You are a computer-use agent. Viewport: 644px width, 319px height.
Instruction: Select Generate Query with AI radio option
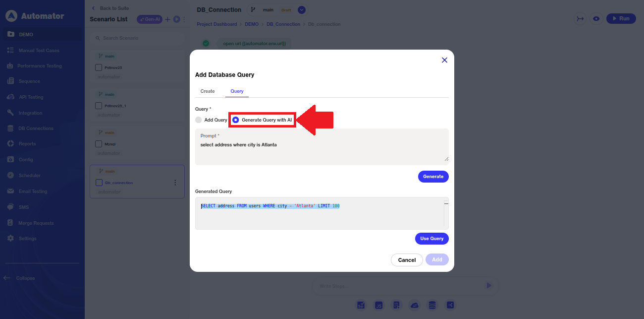[236, 120]
